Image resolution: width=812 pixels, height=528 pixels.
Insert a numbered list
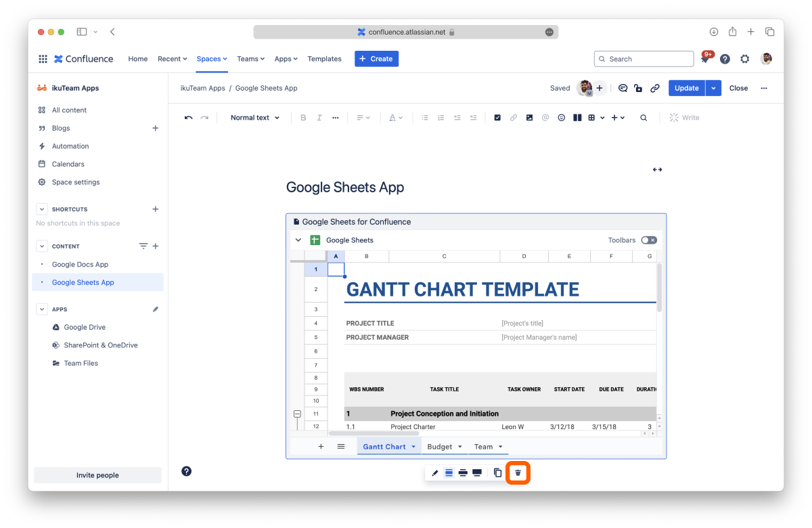click(441, 118)
